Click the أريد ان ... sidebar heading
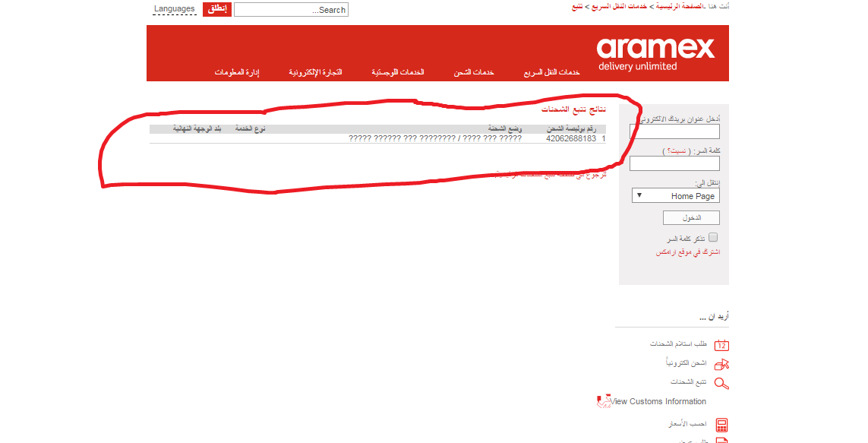The width and height of the screenshot is (868, 443). click(714, 316)
